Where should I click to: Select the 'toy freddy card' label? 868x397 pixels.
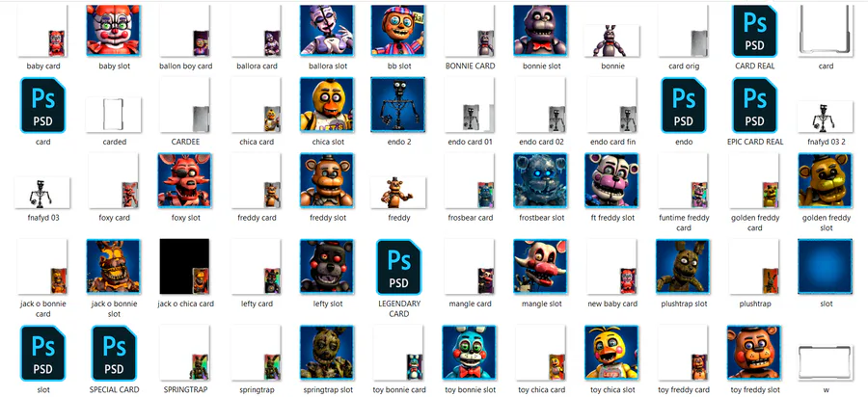684,390
